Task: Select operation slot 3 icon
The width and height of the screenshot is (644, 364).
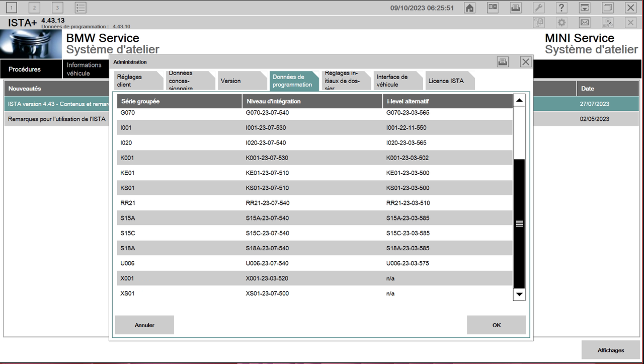Action: pyautogui.click(x=57, y=8)
